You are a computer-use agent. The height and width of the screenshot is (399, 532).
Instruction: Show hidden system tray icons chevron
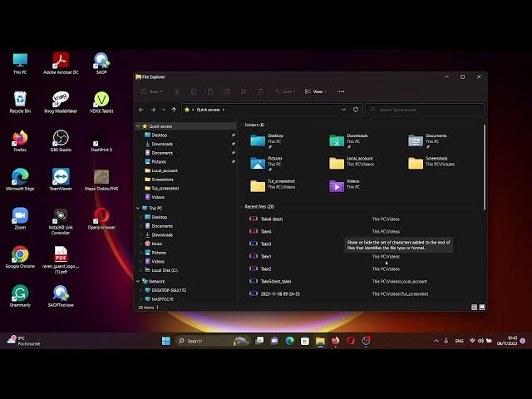(x=436, y=341)
